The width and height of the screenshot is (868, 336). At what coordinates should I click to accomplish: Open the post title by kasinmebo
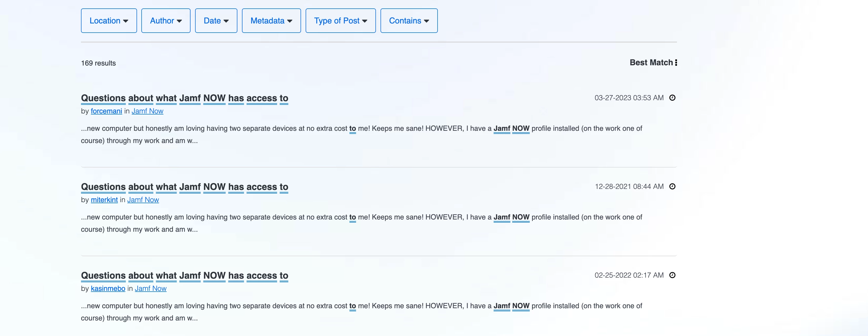(x=185, y=276)
